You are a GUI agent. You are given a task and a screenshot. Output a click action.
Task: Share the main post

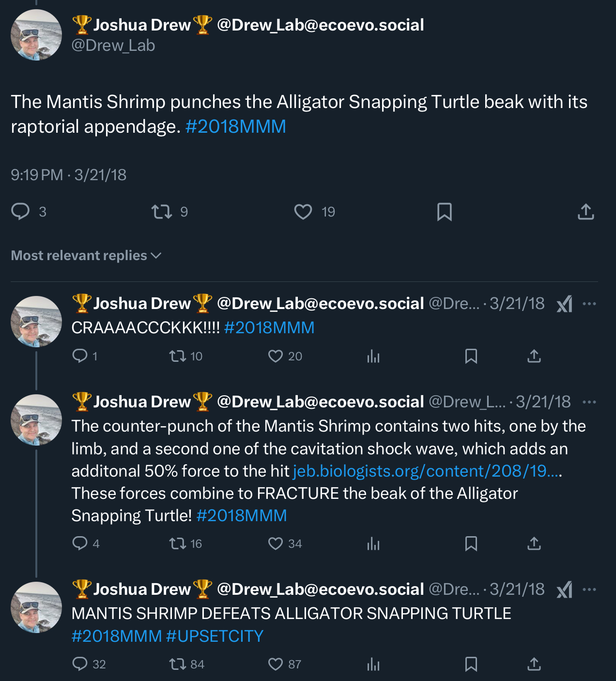pos(585,212)
